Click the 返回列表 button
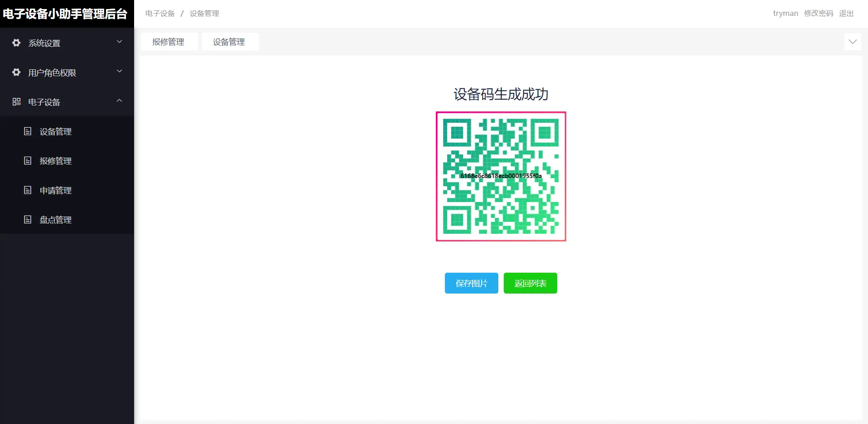 pyautogui.click(x=530, y=283)
